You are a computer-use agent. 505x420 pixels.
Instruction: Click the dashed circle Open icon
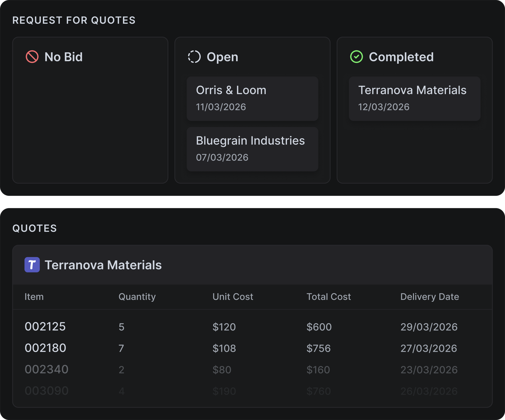(x=194, y=57)
